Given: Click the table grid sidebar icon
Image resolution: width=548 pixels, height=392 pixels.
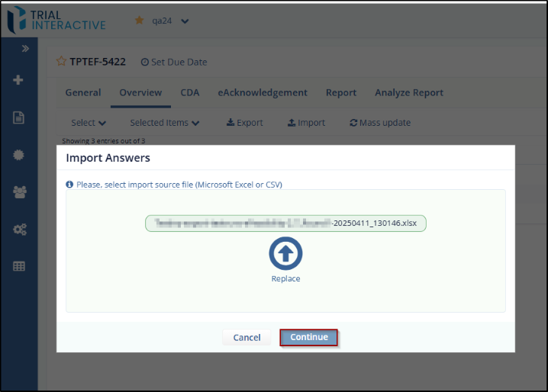Looking at the screenshot, I should tap(19, 266).
